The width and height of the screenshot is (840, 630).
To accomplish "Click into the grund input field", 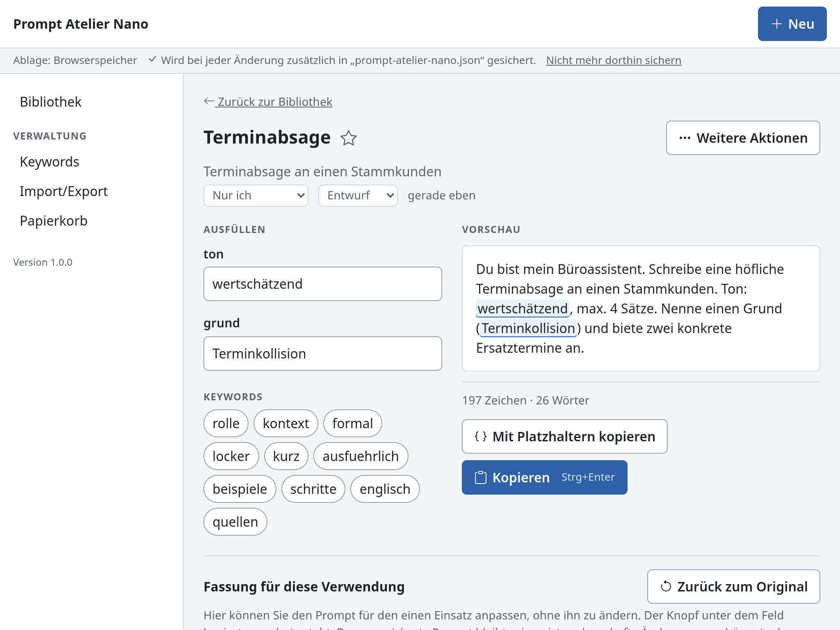I will (x=323, y=354).
